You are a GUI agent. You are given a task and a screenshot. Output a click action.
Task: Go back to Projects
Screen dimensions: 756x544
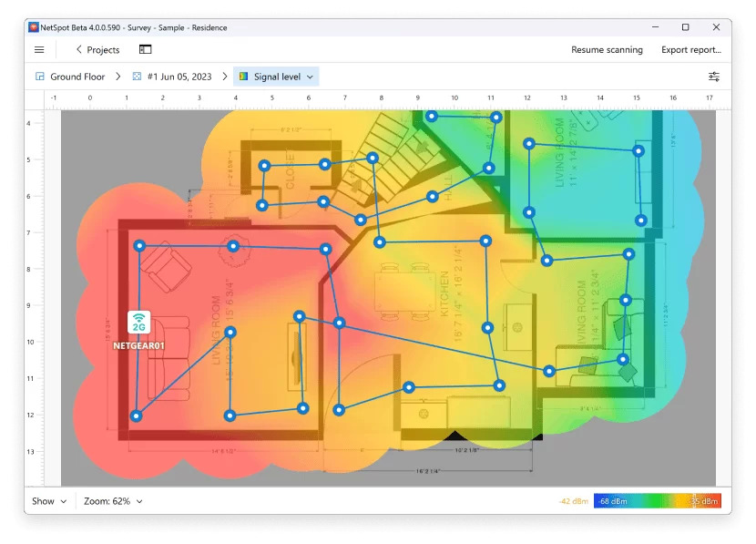pos(97,50)
